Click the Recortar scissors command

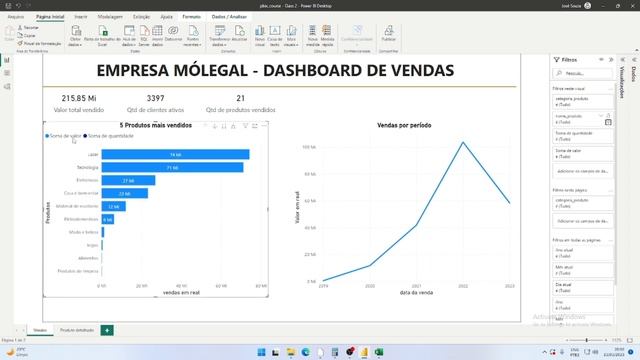click(28, 27)
